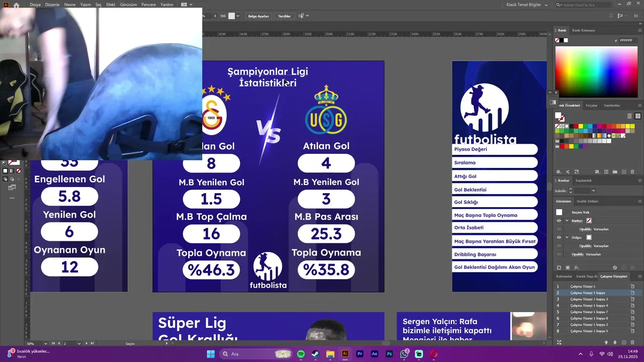Open swatch options icon in Swatches panel
The image size is (644, 362).
click(x=606, y=172)
